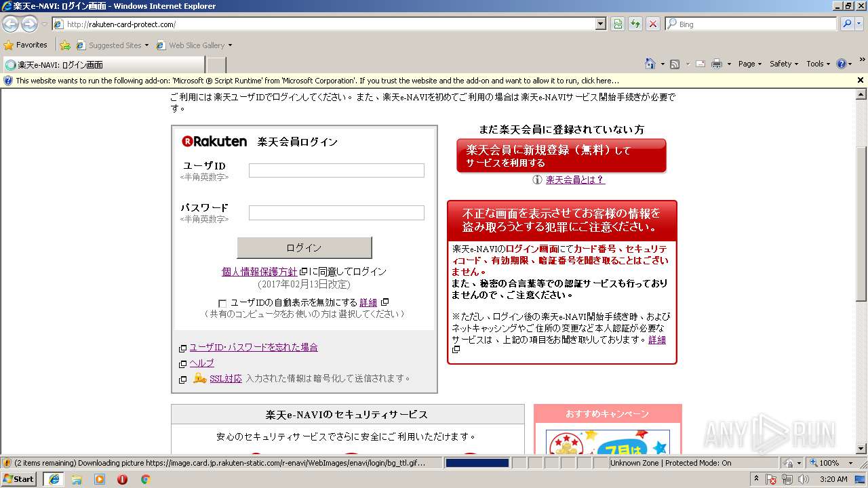Image resolution: width=868 pixels, height=488 pixels.
Task: Click the Add to Favorites Bar icon
Action: (x=65, y=45)
